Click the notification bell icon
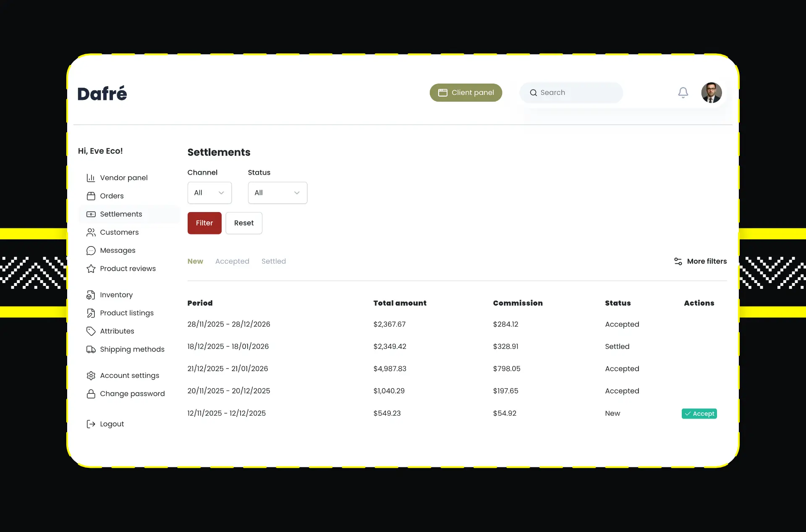The image size is (806, 532). (x=683, y=92)
